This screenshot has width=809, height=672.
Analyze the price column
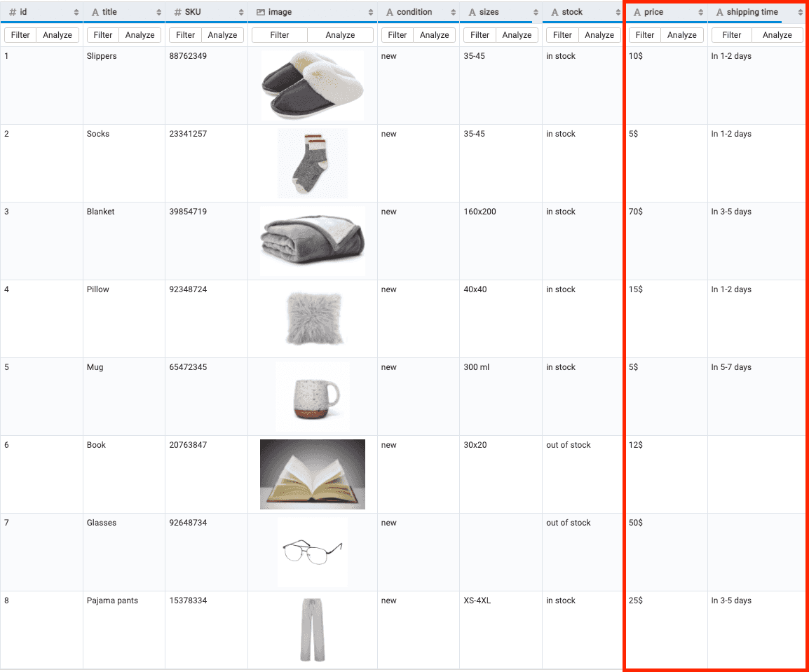pos(681,35)
